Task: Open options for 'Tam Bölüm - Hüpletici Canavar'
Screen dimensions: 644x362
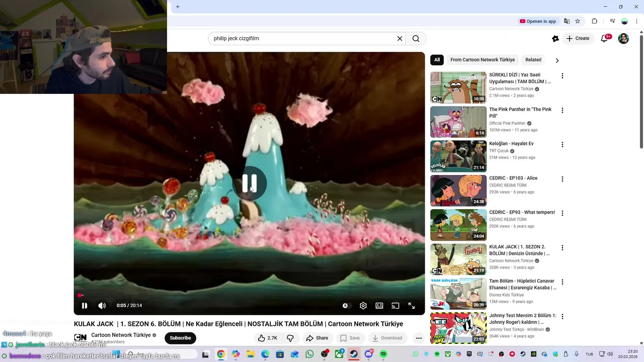Action: [x=562, y=282]
